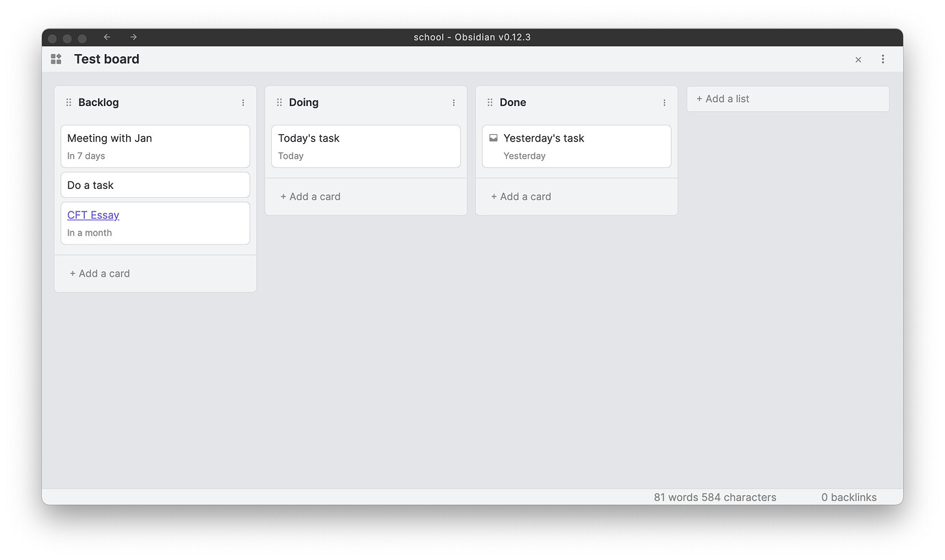
Task: Click the 0 backlinks status item
Action: 849,498
